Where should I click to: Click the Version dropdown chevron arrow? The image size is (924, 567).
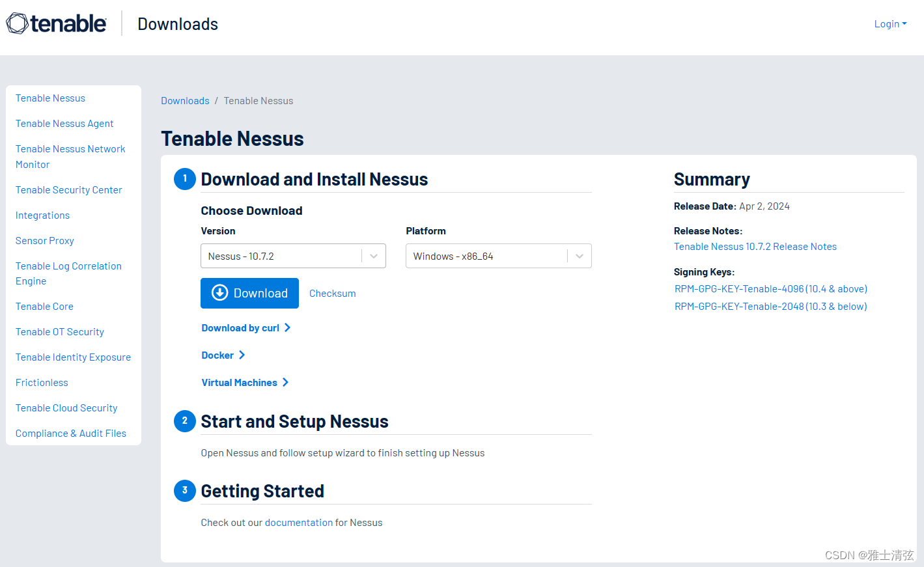click(374, 256)
